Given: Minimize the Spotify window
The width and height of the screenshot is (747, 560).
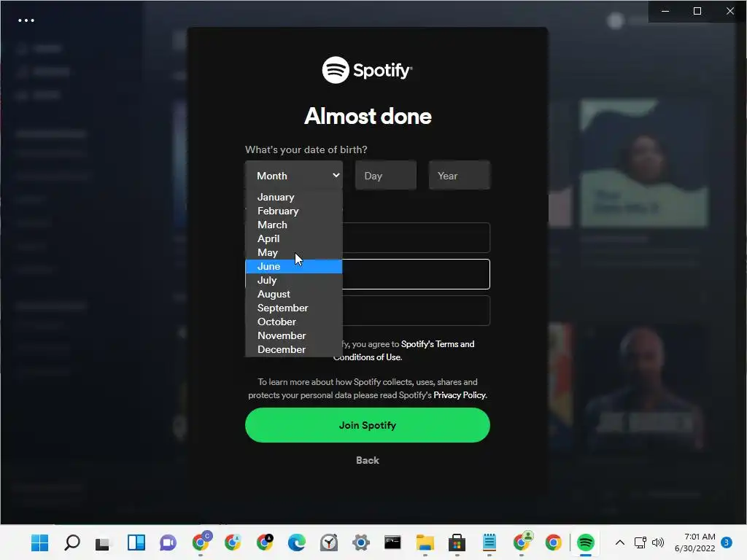Looking at the screenshot, I should click(665, 11).
